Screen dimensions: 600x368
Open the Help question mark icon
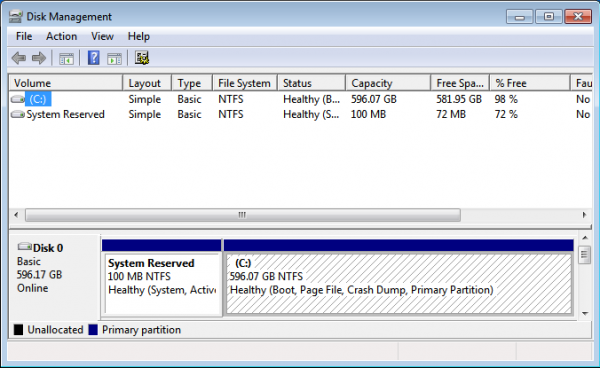click(x=94, y=58)
